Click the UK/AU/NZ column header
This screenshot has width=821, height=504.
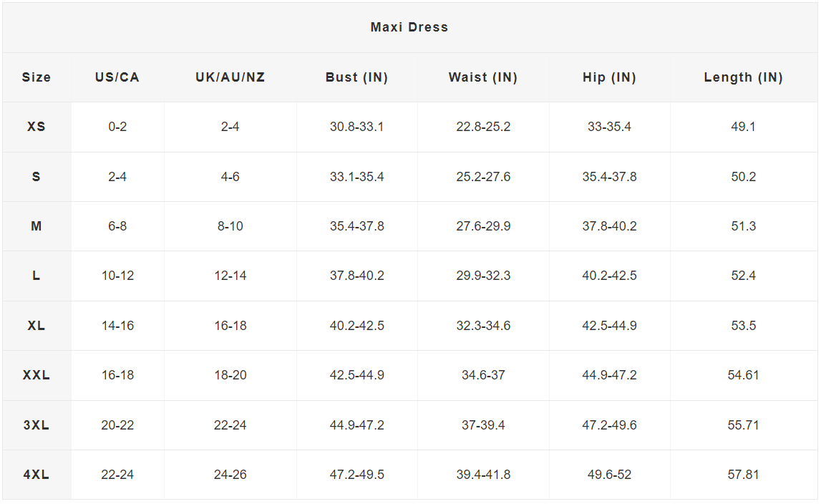pos(230,77)
